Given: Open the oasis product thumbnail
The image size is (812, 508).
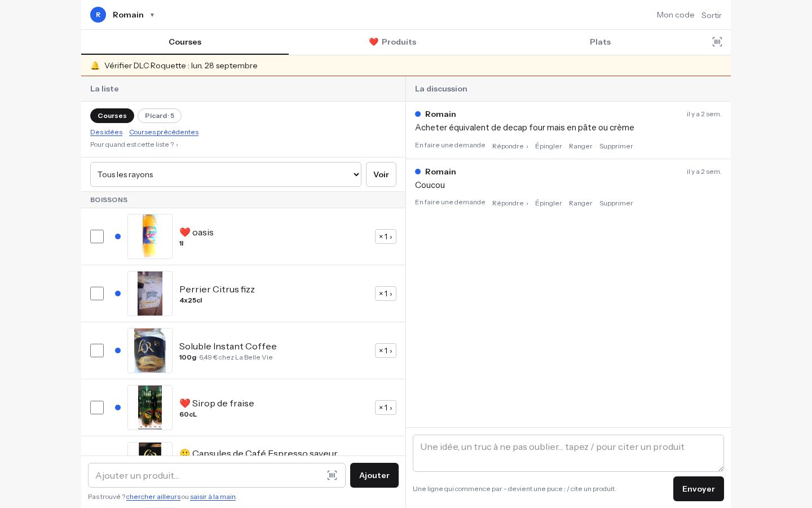Looking at the screenshot, I should coord(150,237).
